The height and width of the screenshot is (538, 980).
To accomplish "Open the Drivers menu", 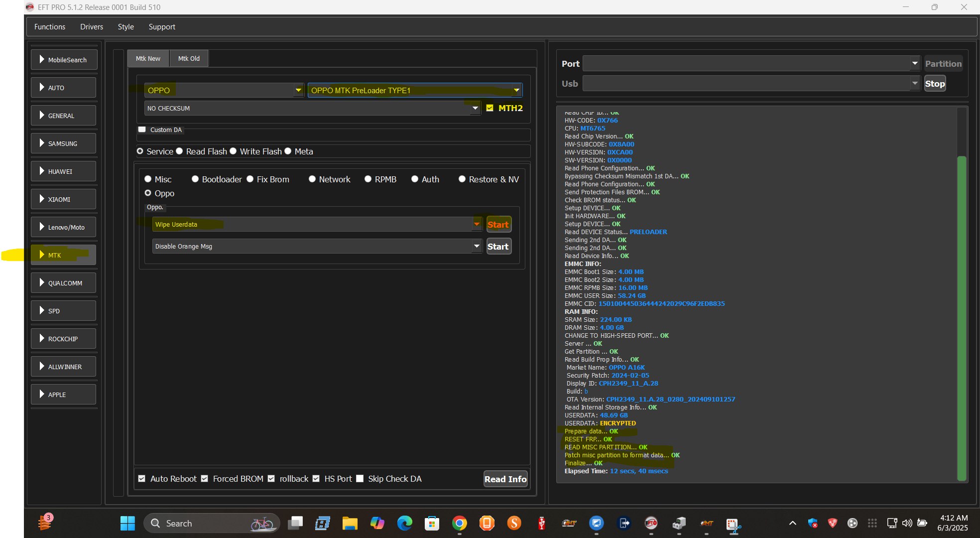I will tap(92, 27).
